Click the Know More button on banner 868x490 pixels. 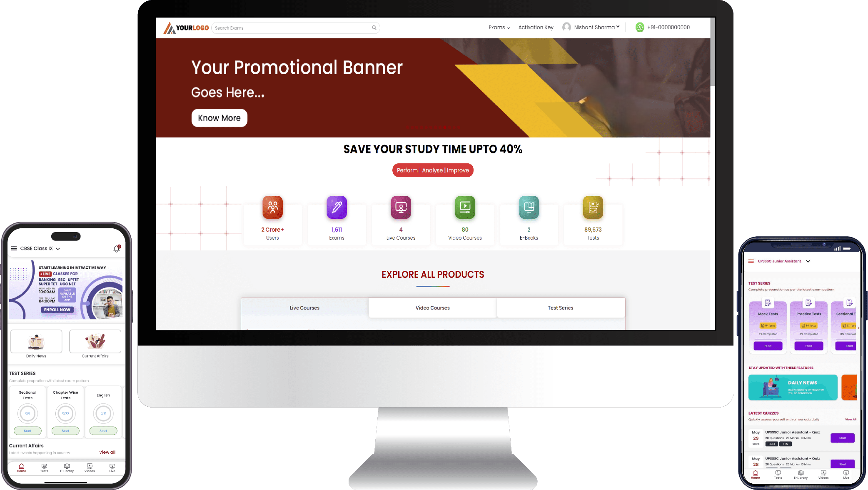click(219, 117)
